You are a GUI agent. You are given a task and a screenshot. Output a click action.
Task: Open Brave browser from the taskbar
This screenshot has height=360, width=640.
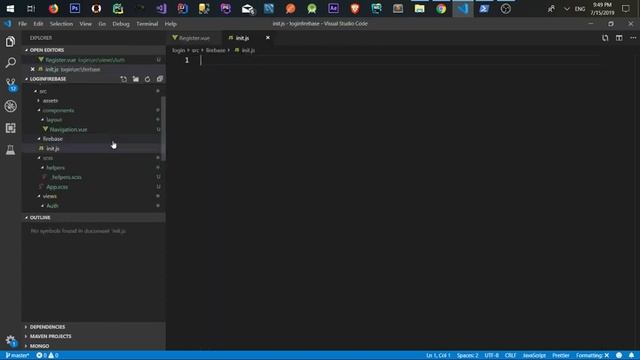click(355, 9)
